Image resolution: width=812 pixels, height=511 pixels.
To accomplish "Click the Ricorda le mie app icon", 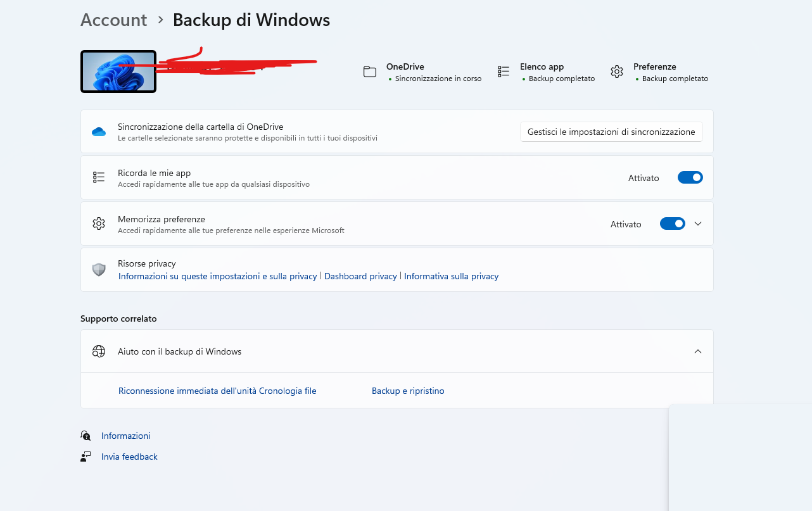I will [x=99, y=177].
